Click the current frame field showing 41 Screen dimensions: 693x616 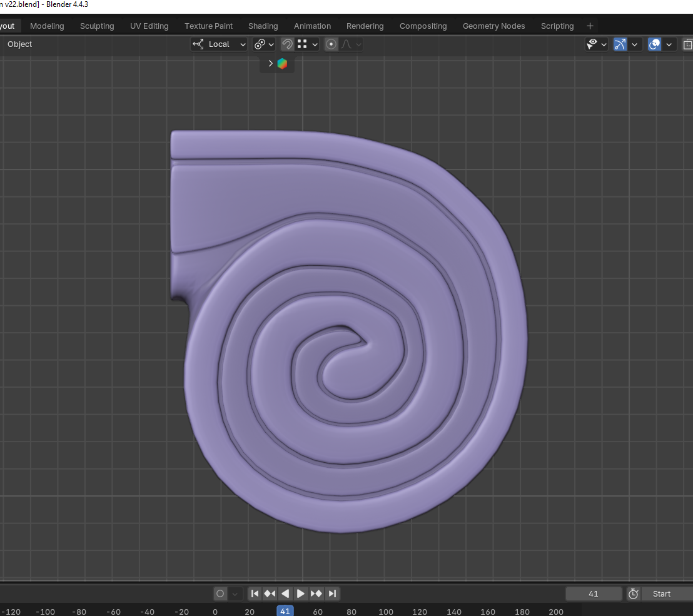[594, 593]
